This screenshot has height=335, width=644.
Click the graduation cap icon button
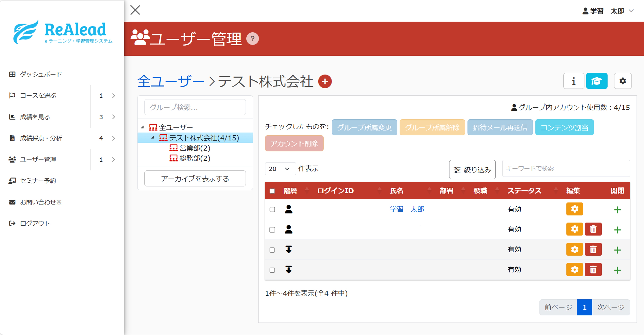596,81
